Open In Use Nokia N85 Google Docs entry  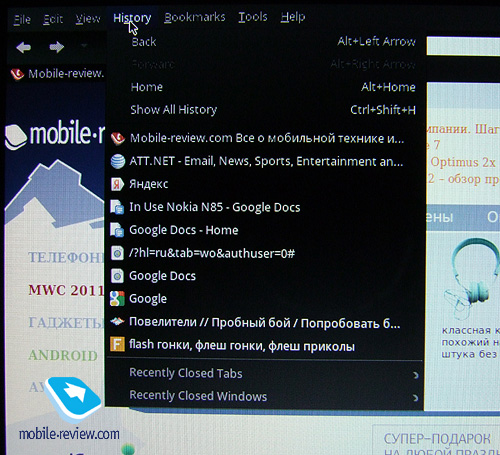267,207
